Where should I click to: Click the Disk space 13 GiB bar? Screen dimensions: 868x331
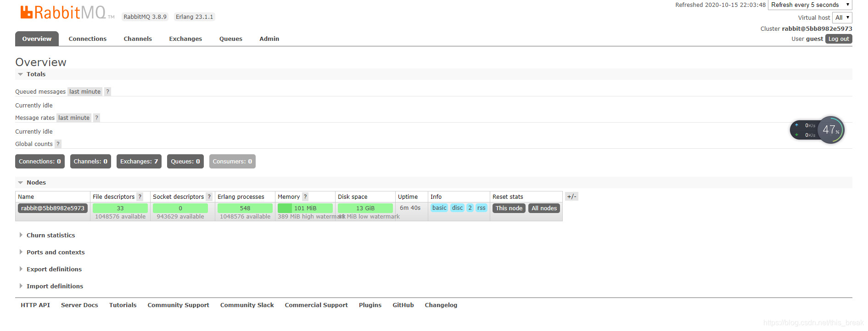(x=365, y=208)
